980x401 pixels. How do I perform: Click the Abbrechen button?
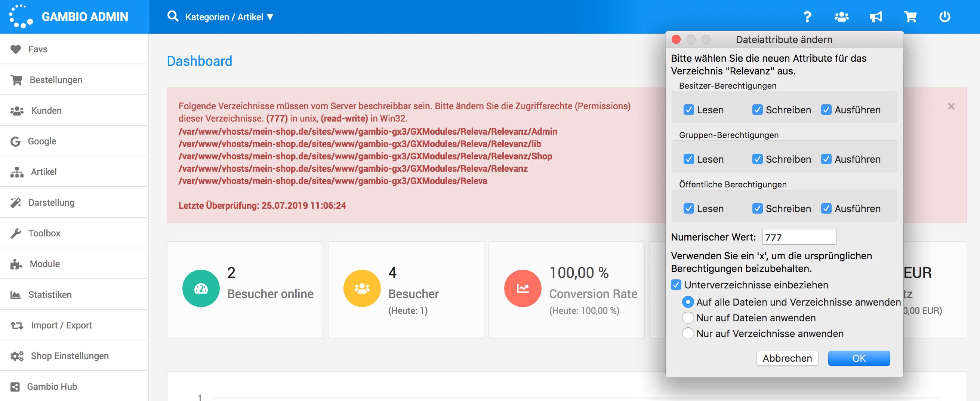click(787, 358)
